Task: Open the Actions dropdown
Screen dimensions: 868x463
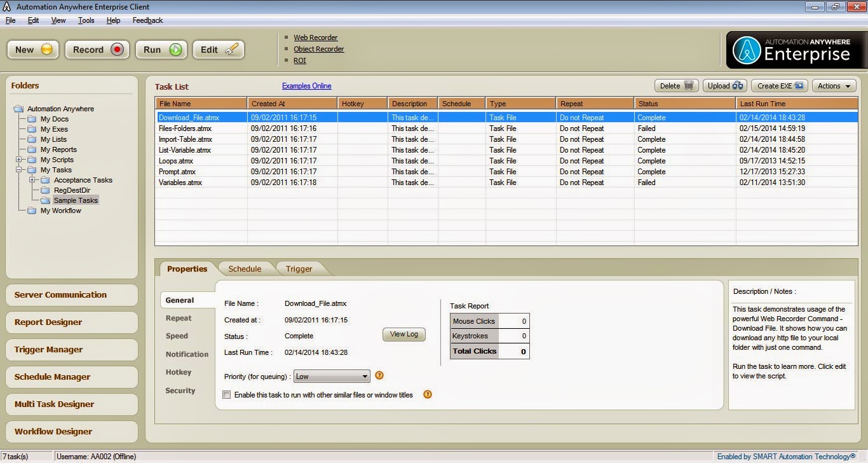Action: (x=834, y=86)
